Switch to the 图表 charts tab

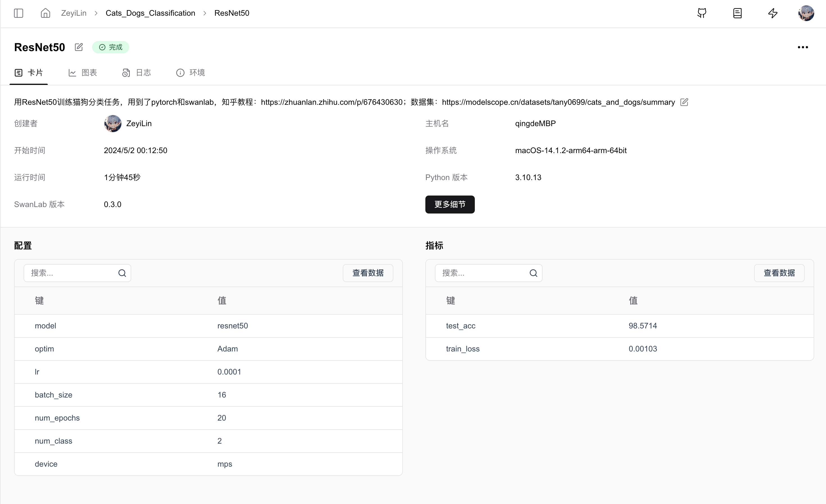(x=83, y=73)
